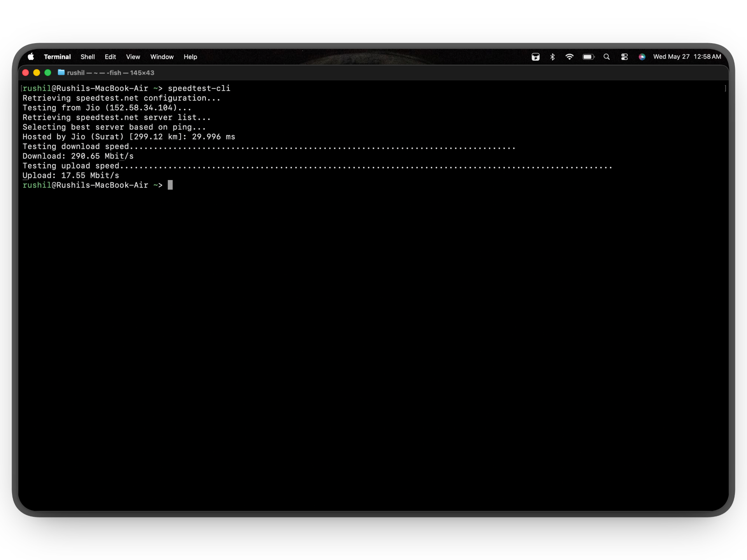Open the date and time Wed May 27

coord(687,57)
